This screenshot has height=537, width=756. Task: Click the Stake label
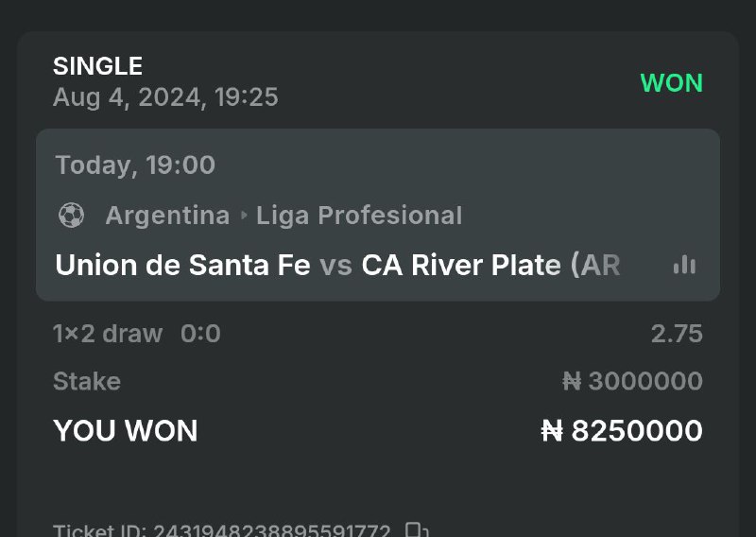pyautogui.click(x=87, y=382)
